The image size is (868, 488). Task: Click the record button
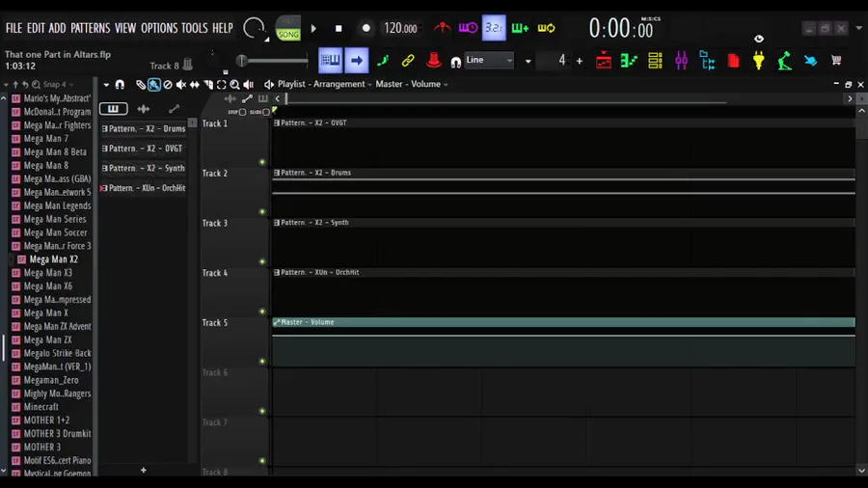point(366,28)
